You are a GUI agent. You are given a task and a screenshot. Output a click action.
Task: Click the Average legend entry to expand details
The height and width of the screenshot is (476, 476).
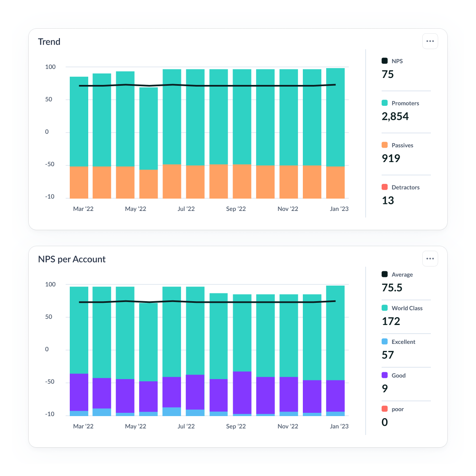[401, 274]
